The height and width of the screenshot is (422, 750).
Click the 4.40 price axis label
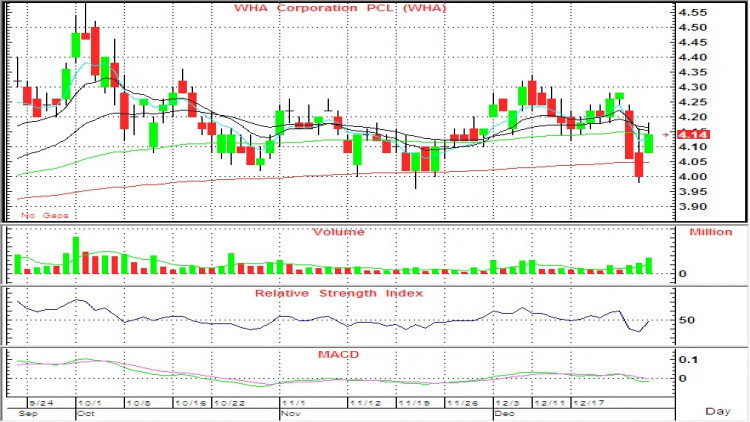693,57
